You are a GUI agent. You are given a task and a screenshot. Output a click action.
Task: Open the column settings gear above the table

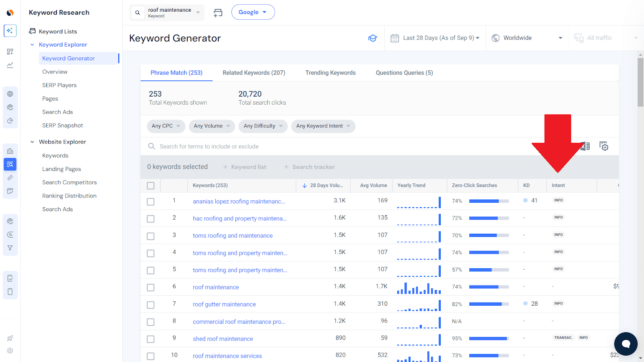coord(604,146)
